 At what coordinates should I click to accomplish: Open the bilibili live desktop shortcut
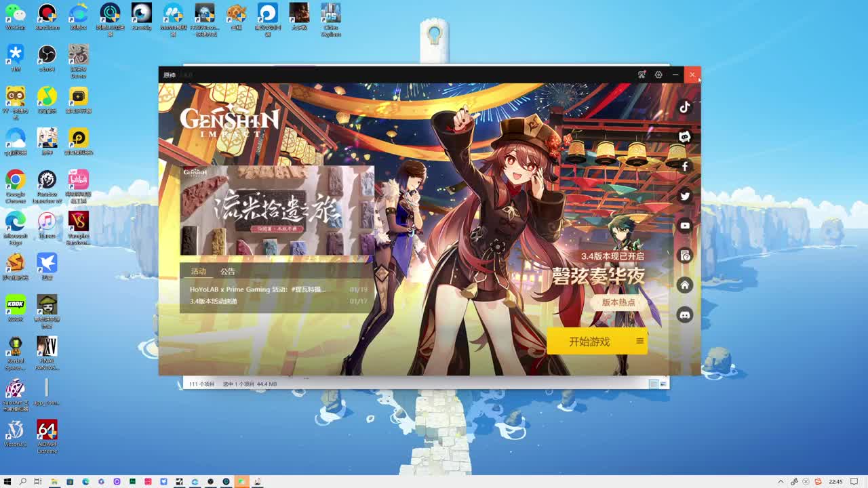pos(78,186)
